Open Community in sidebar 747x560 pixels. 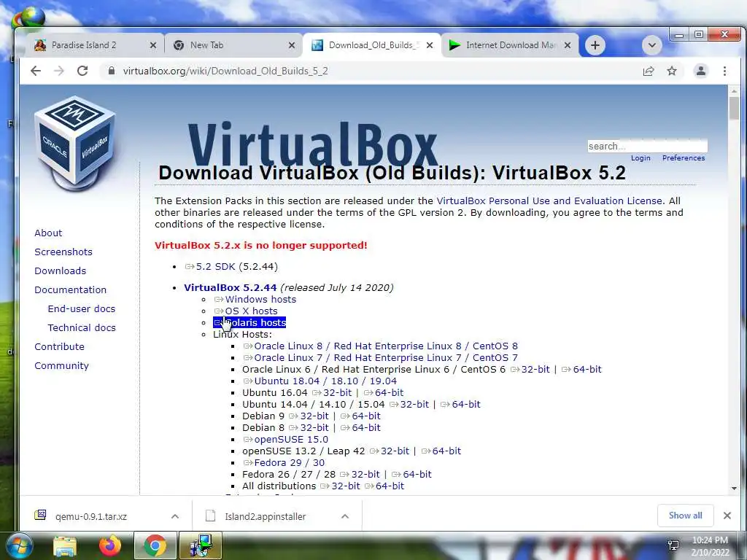pos(61,366)
